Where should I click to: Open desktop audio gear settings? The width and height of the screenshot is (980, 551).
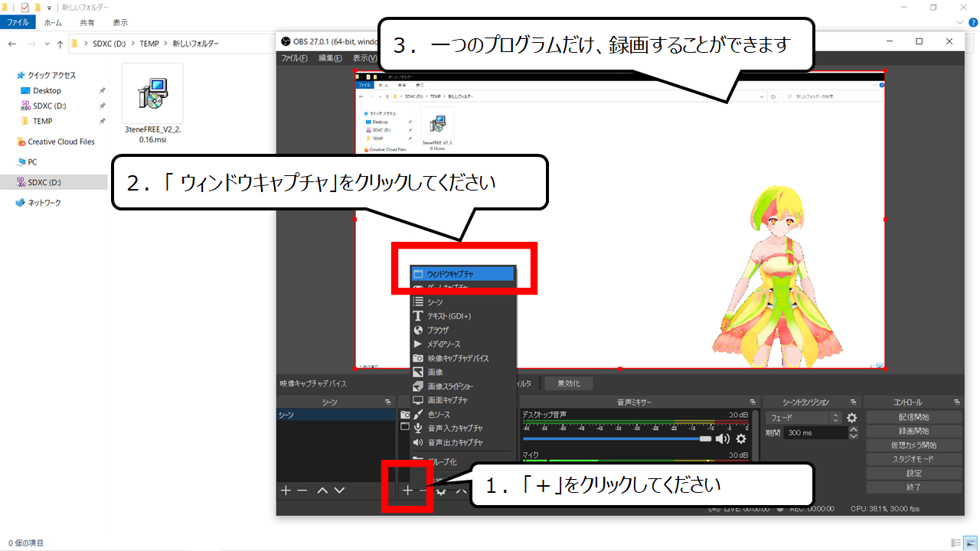[741, 439]
